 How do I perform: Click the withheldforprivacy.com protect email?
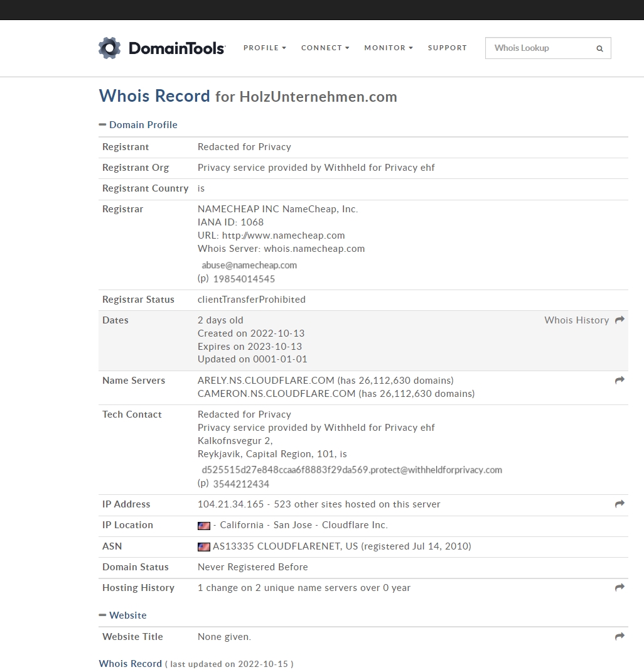[x=352, y=470]
